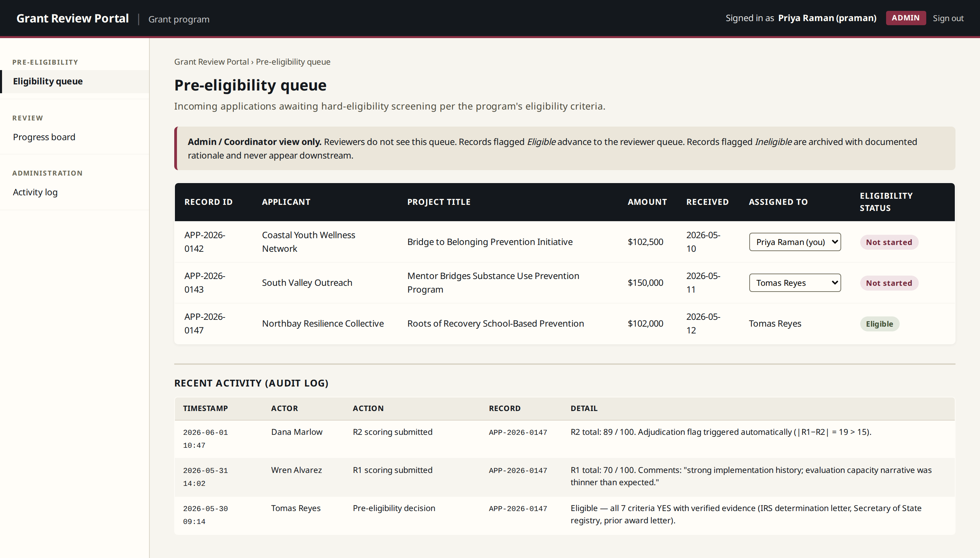Click audit record APP-2026-0147 in Wren Alvarez row
980x558 pixels.
click(518, 470)
